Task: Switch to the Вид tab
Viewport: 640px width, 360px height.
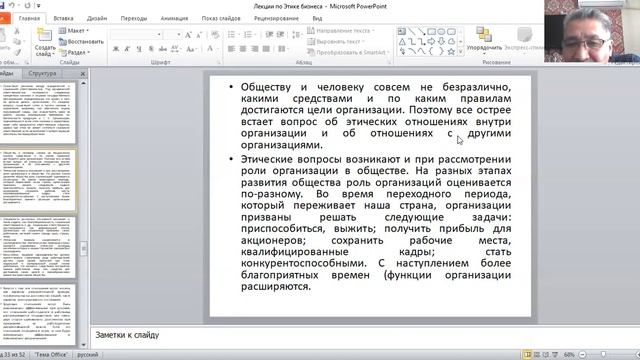Action: 317,18
